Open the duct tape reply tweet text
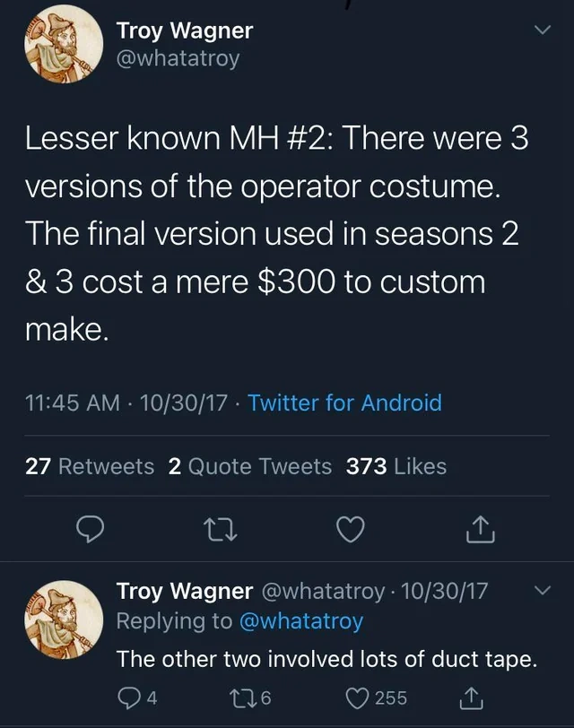The width and height of the screenshot is (574, 728). [326, 659]
